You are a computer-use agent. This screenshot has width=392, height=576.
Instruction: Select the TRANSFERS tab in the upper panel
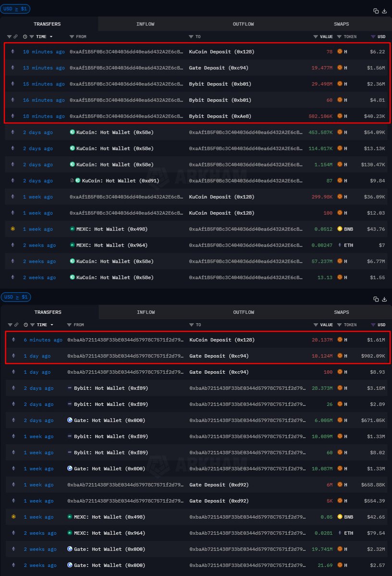(x=48, y=24)
